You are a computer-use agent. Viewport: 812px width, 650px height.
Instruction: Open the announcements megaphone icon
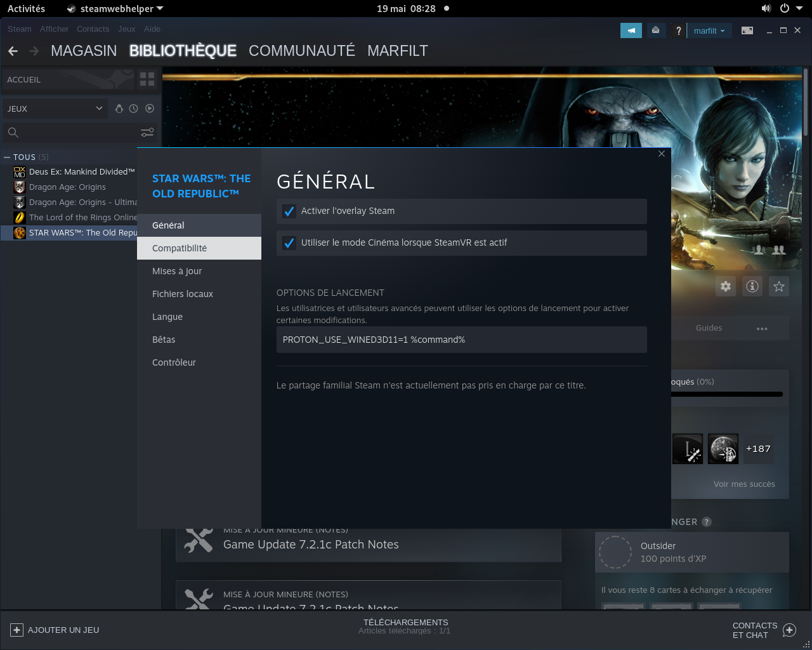631,30
